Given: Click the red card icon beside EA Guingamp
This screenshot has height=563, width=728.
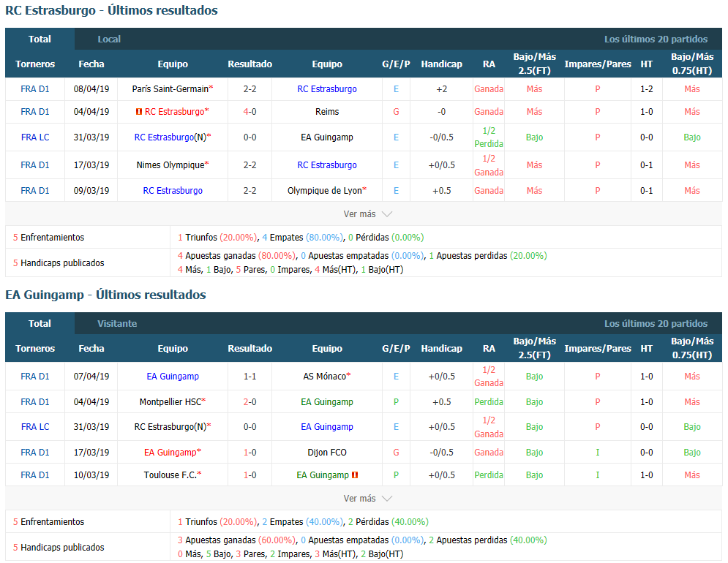Looking at the screenshot, I should [x=355, y=475].
